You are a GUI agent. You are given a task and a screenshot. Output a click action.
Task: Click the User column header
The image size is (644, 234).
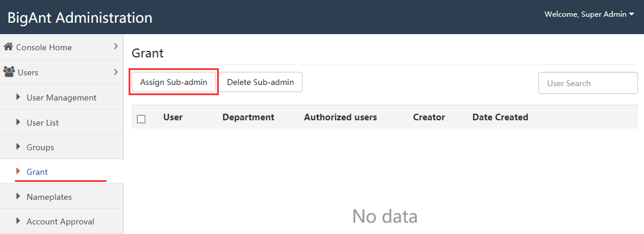tap(173, 117)
